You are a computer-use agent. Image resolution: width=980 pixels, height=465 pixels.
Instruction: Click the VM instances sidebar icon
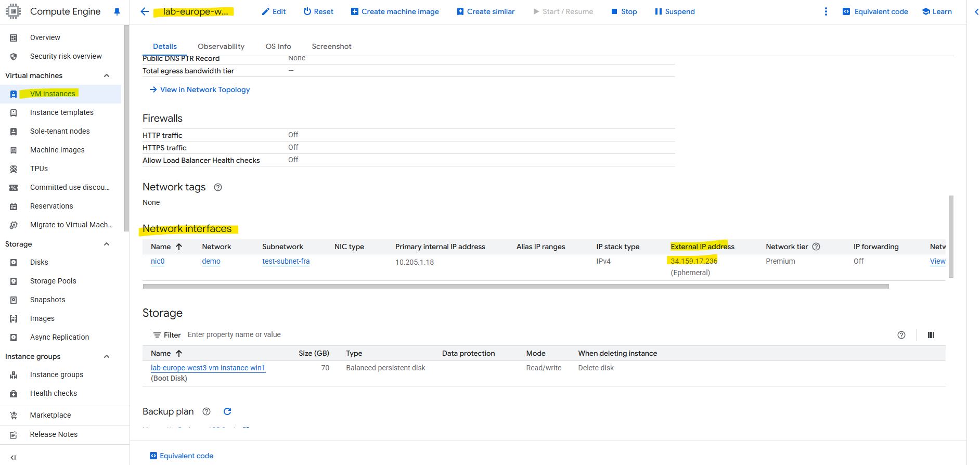pos(14,94)
